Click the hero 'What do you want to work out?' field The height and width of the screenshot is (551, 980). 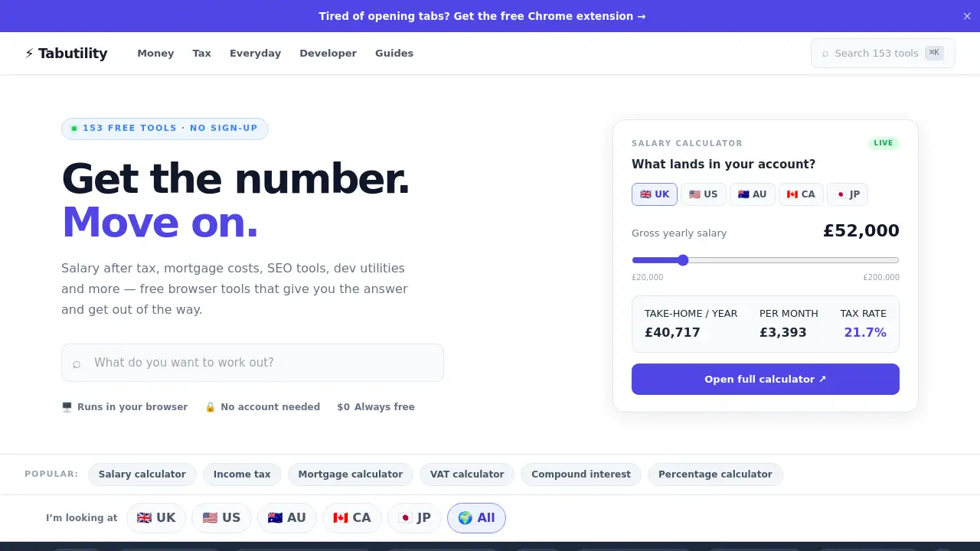coord(253,363)
